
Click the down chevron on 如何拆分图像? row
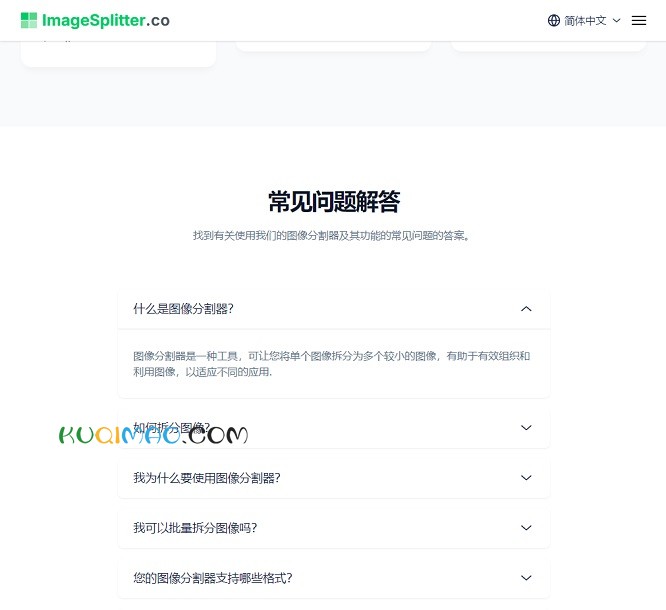526,428
